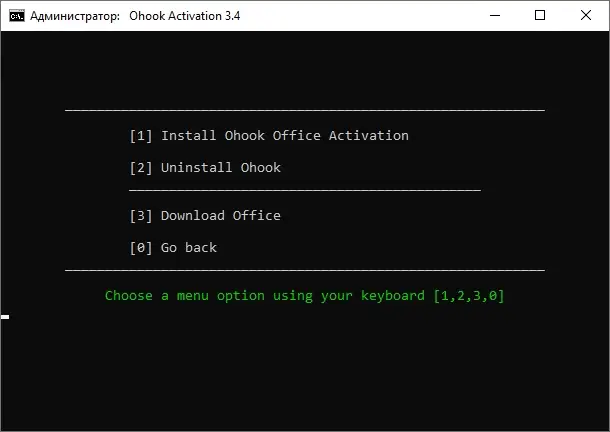Click the top horizontal separator line

pyautogui.click(x=304, y=108)
